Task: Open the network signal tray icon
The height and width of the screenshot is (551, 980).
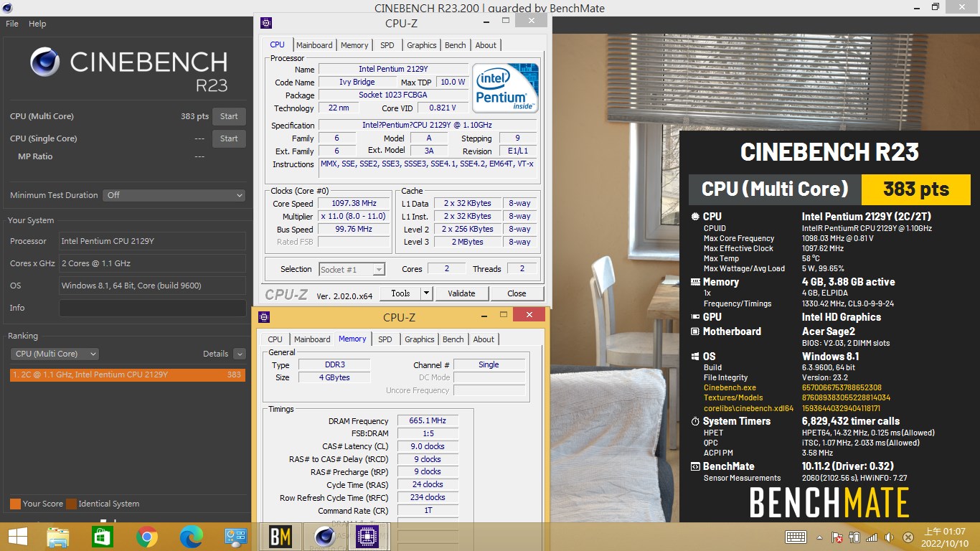Action: click(872, 537)
